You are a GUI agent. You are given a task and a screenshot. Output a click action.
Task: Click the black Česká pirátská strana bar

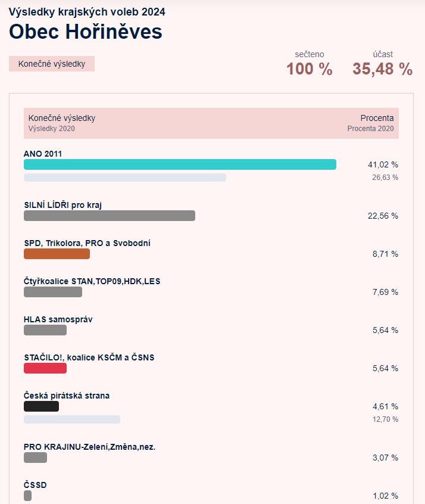coord(42,406)
